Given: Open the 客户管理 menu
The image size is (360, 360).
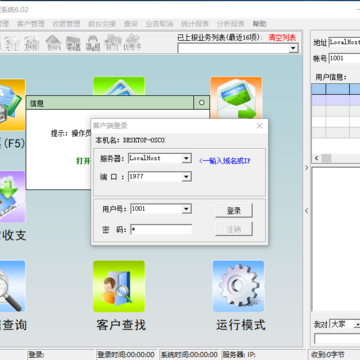Looking at the screenshot, I should pyautogui.click(x=31, y=24).
